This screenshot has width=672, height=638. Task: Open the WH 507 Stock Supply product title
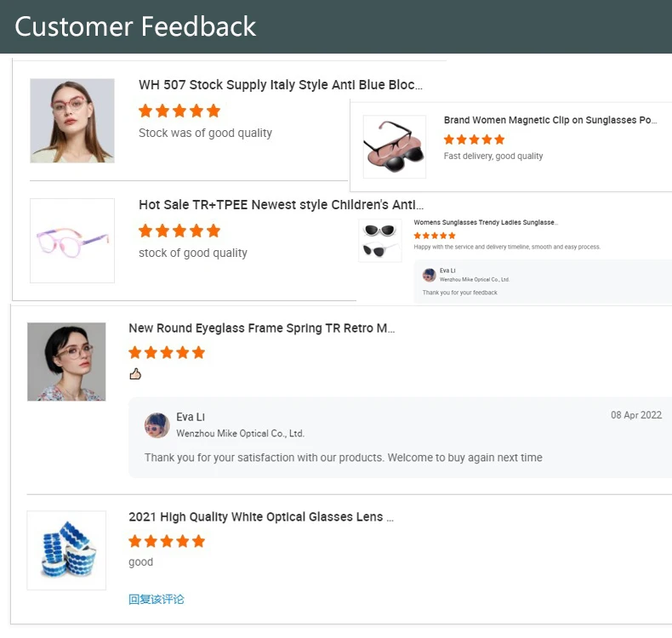(281, 85)
